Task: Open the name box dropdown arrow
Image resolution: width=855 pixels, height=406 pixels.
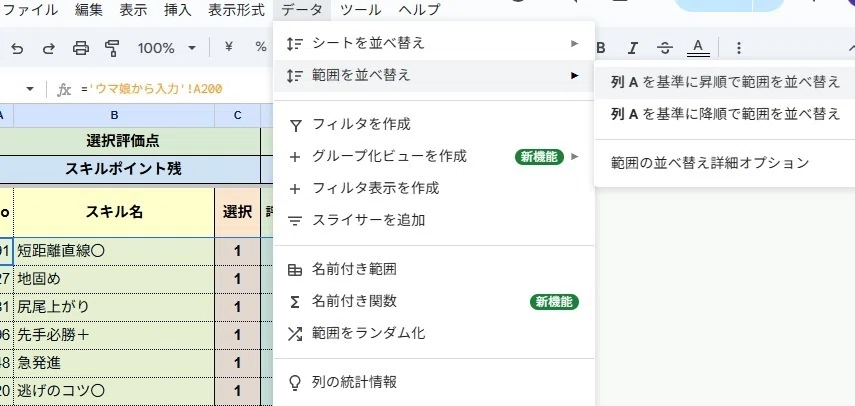Action: click(x=30, y=89)
